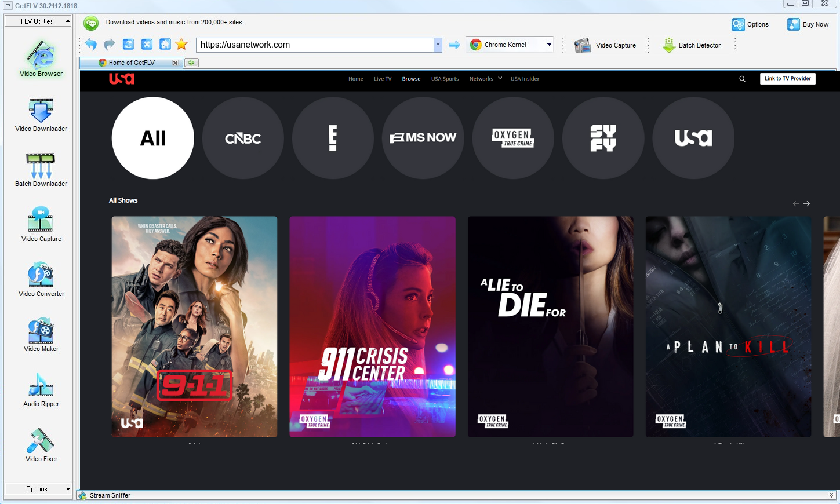Go to Home in site navigation
Image resolution: width=840 pixels, height=504 pixels.
click(x=356, y=79)
